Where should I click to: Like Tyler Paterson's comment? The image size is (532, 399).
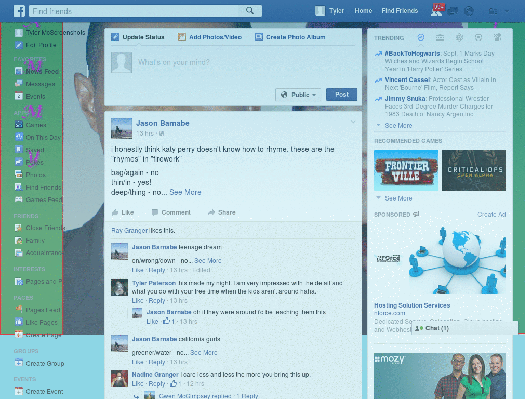pyautogui.click(x=138, y=301)
